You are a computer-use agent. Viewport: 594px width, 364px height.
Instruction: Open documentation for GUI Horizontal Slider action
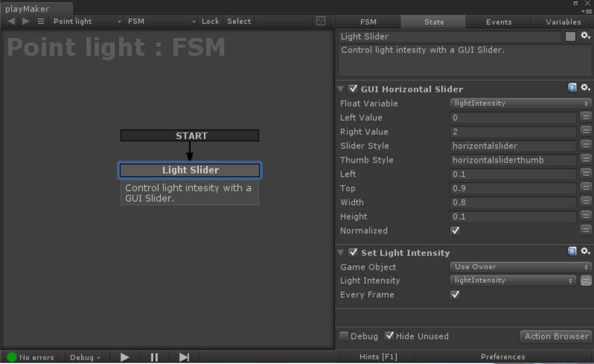click(572, 87)
